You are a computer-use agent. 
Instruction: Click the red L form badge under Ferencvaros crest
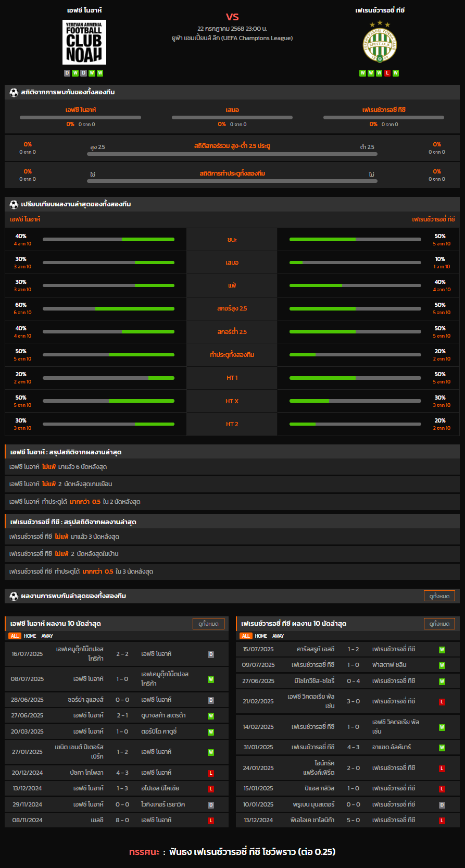tap(387, 73)
